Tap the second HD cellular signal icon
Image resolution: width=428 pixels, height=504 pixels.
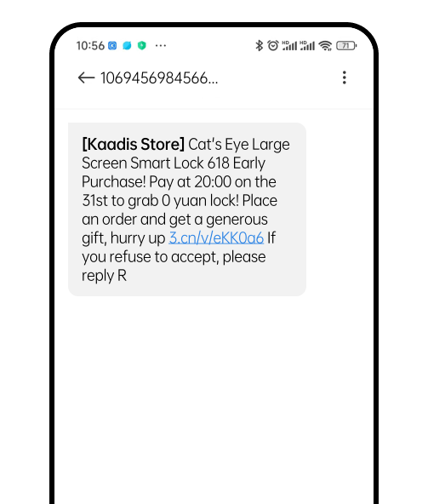click(307, 46)
